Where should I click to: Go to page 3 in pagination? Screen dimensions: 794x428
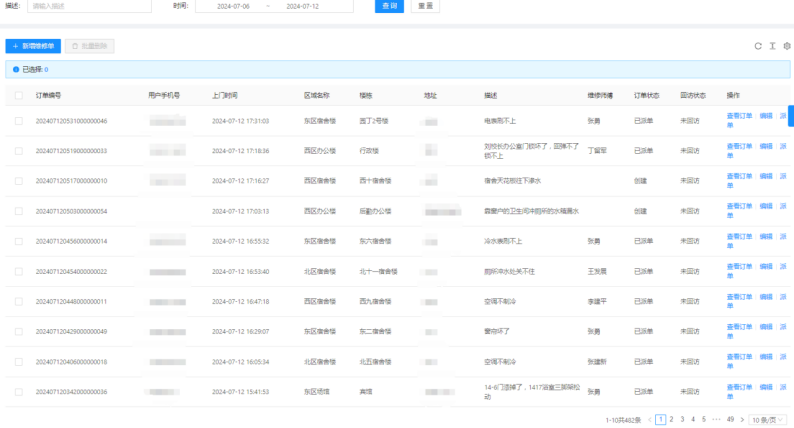point(682,419)
